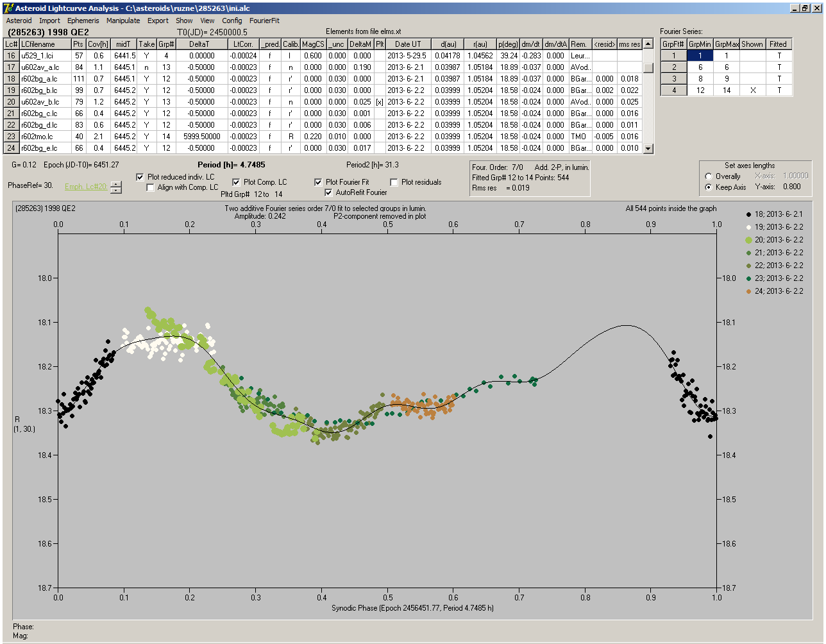Click large green legend dot for lightcurve 20
This screenshot has height=644, width=826.
pos(748,240)
